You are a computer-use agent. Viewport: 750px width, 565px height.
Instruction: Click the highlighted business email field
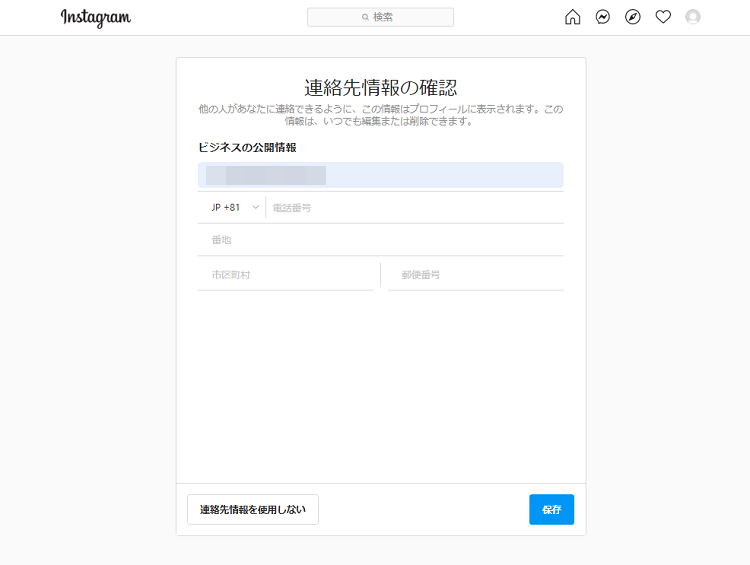381,175
